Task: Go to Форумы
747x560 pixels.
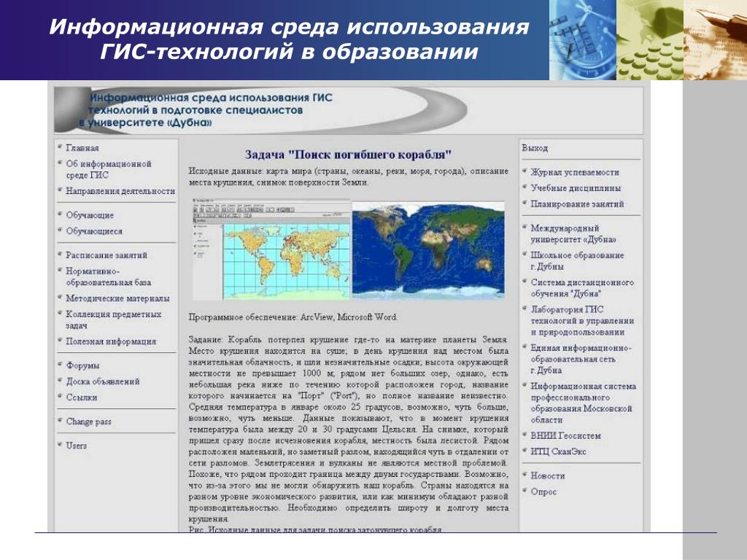Action: click(83, 366)
